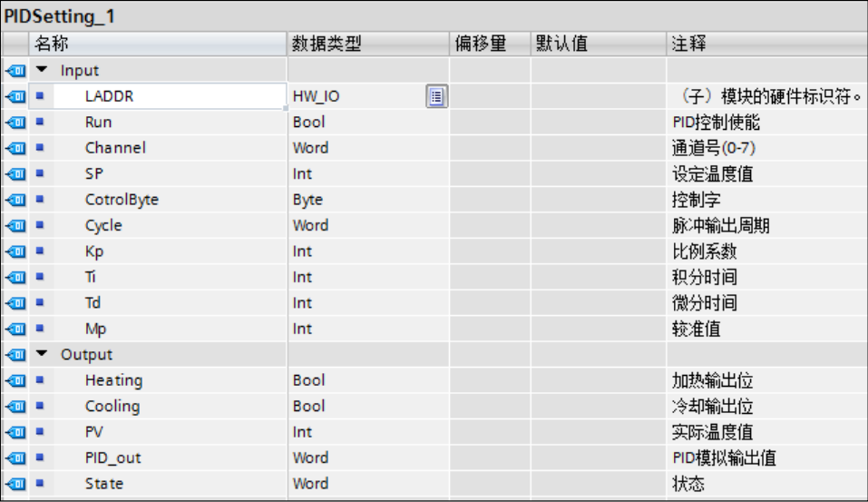The height and width of the screenshot is (502, 868).
Task: Click the blue square marker beside Heating
Action: point(40,379)
